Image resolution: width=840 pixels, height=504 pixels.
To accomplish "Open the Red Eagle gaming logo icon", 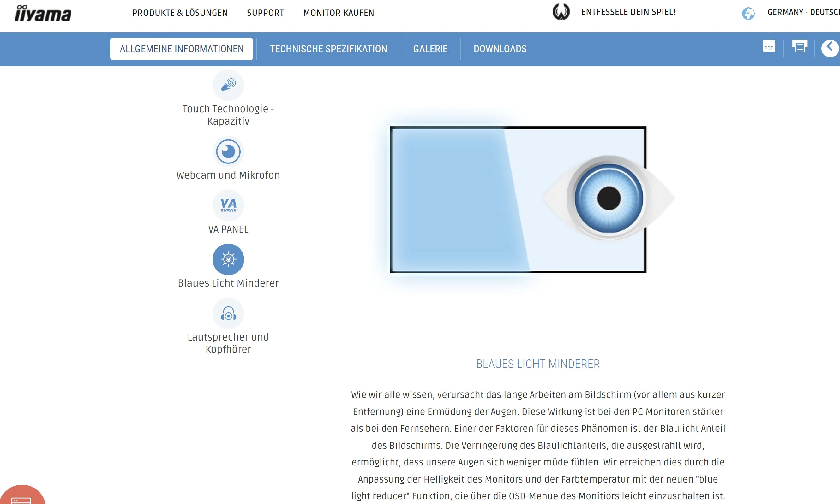I will point(561,12).
